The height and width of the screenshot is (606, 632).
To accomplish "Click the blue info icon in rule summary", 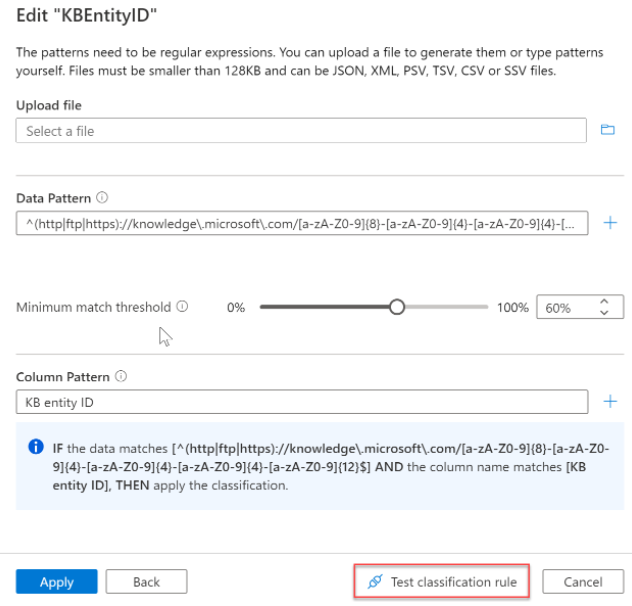I will coord(36,446).
